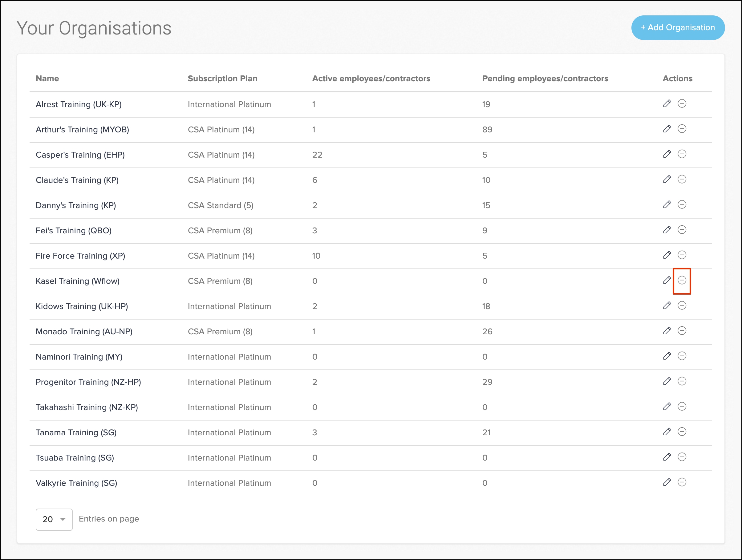Screen dimensions: 742x560
Task: Click pencil icon for Progenitor Training (NZ-HP)
Action: [667, 381]
